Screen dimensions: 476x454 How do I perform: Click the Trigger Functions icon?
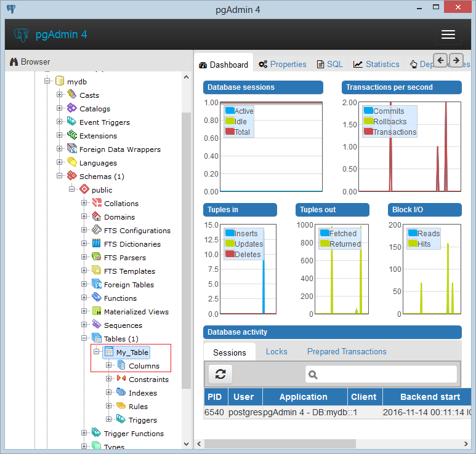click(x=97, y=433)
